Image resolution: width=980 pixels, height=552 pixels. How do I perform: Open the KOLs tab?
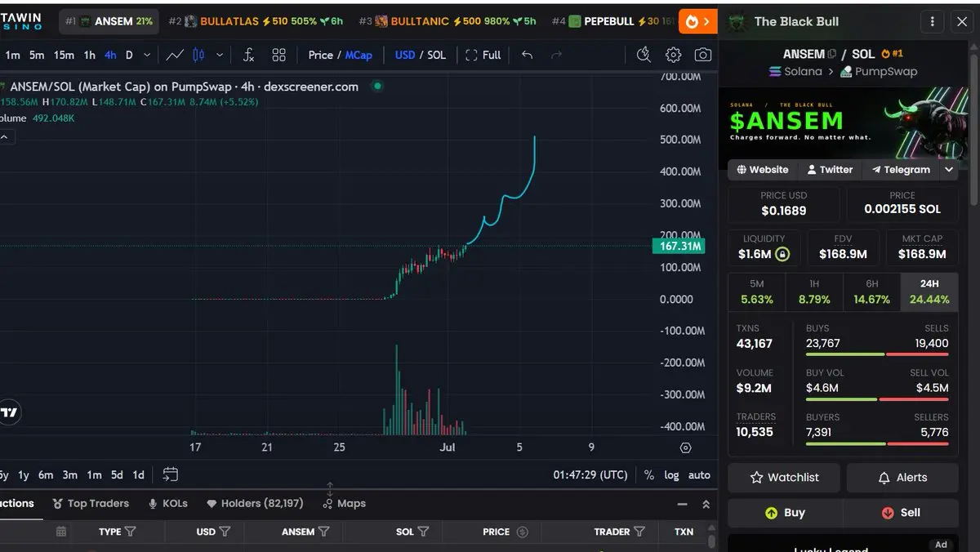[x=167, y=503]
